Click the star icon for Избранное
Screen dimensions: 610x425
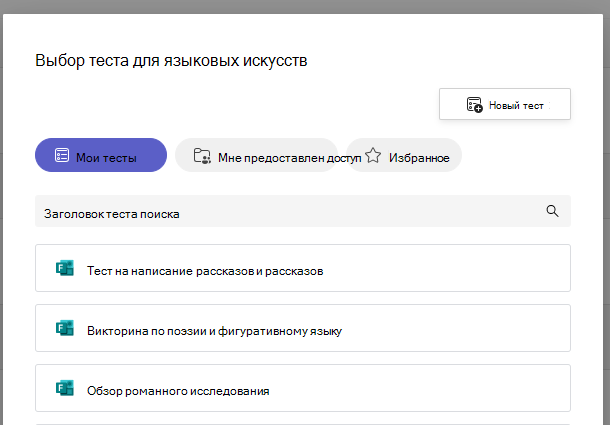373,155
